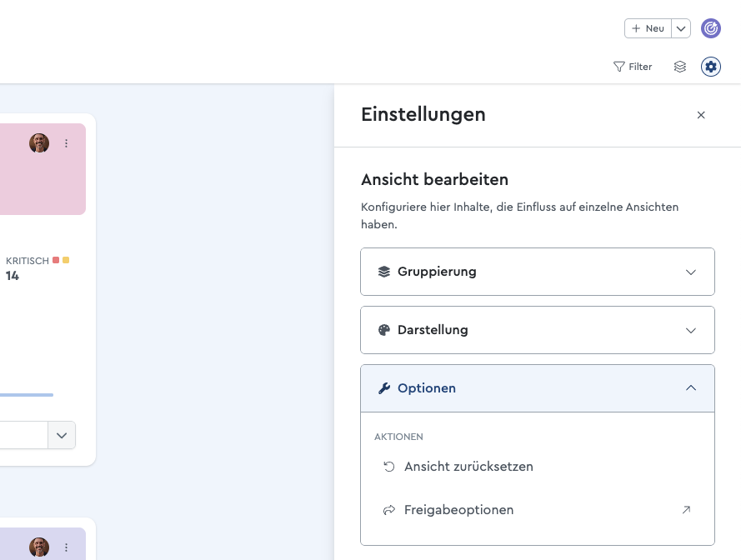Open the purple target goals icon

(710, 28)
